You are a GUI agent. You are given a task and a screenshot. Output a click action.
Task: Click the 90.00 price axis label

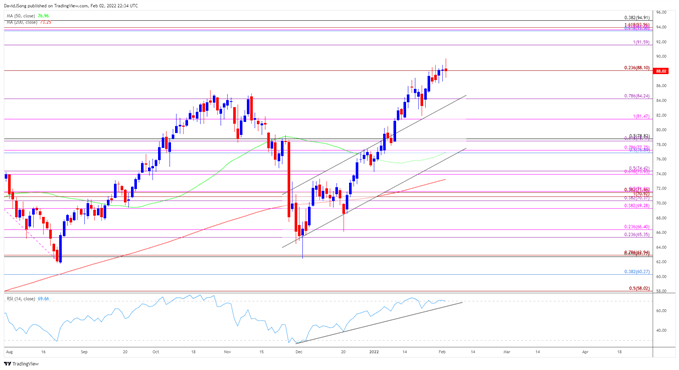661,56
